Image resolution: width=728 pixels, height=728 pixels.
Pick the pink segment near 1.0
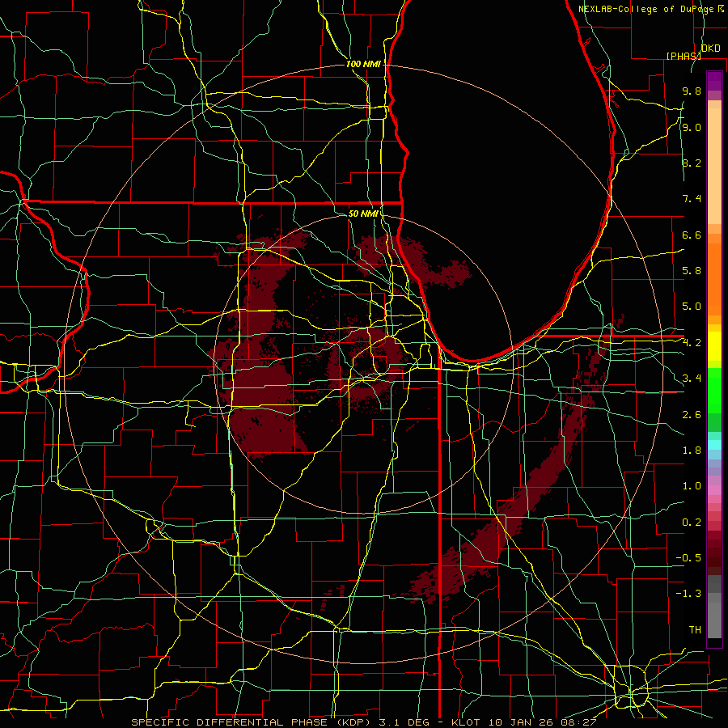pyautogui.click(x=714, y=490)
